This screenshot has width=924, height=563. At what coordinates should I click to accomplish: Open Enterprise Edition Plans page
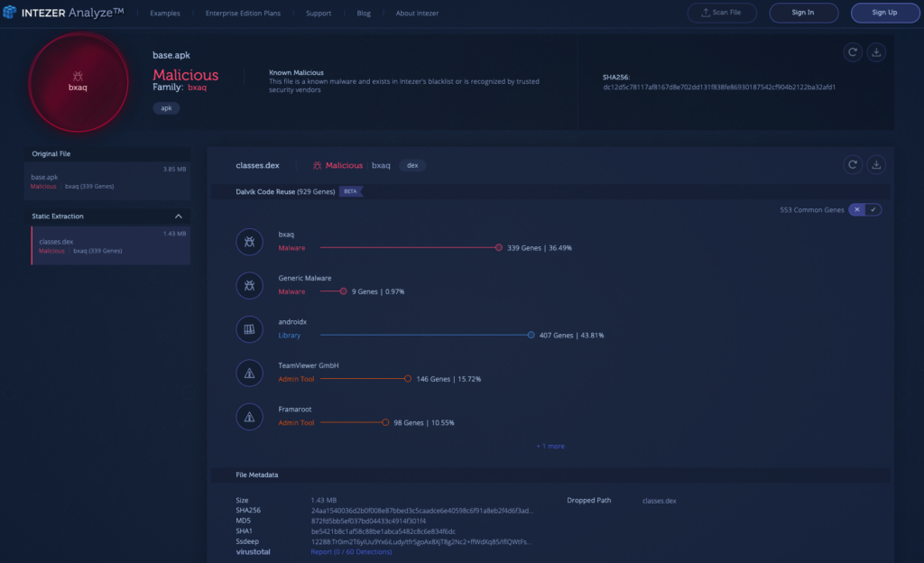coord(243,13)
